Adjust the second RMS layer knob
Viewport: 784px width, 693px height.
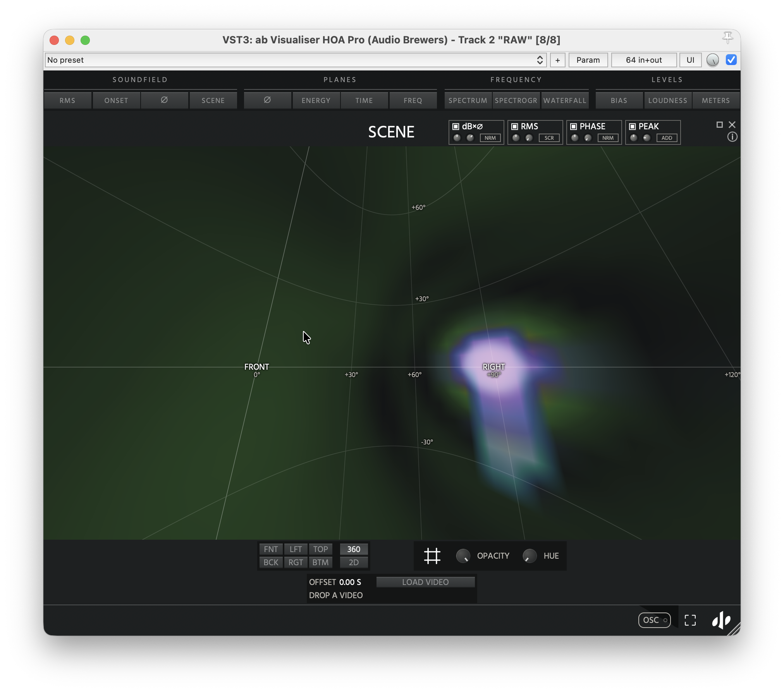529,138
